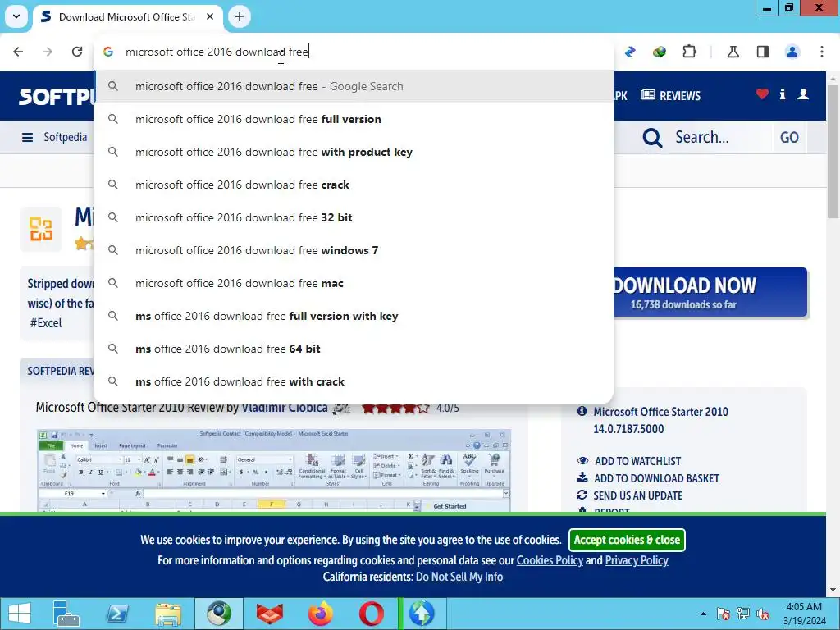This screenshot has width=840, height=630.
Task: Choose the suggestion ending in '64 bit'
Action: [x=354, y=349]
